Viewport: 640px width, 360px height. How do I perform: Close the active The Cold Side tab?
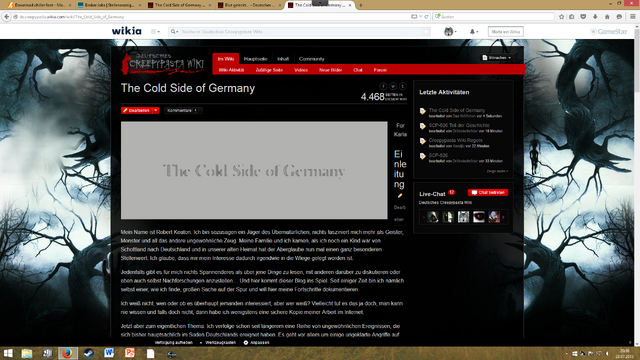coord(350,5)
